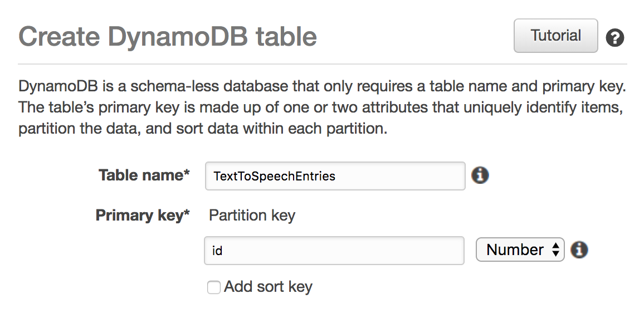
Task: Click the horizontal divider under the heading
Action: (323, 64)
